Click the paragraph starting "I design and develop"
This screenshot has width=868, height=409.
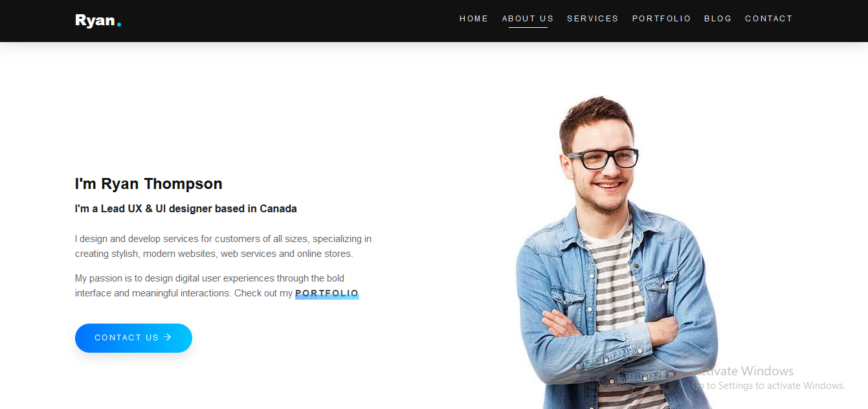coord(223,247)
